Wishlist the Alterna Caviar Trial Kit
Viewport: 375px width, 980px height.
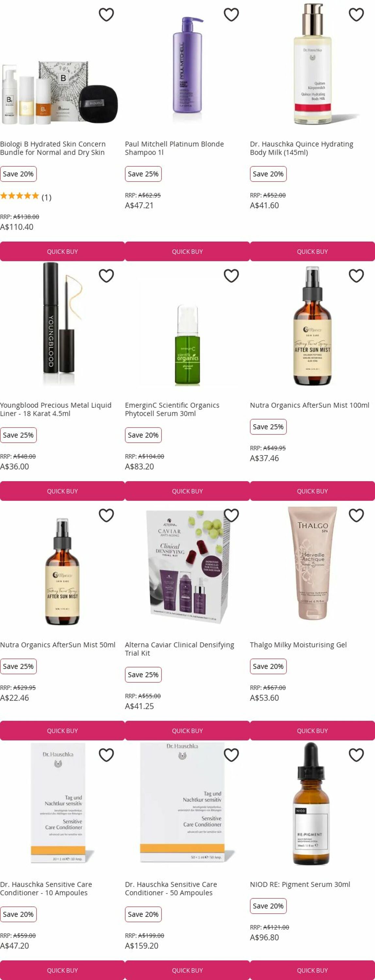point(231,515)
